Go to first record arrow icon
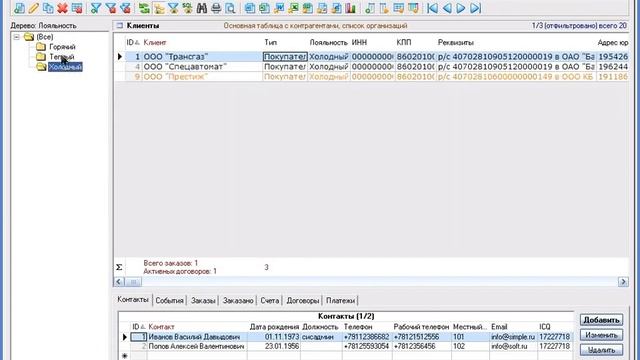 432,7
